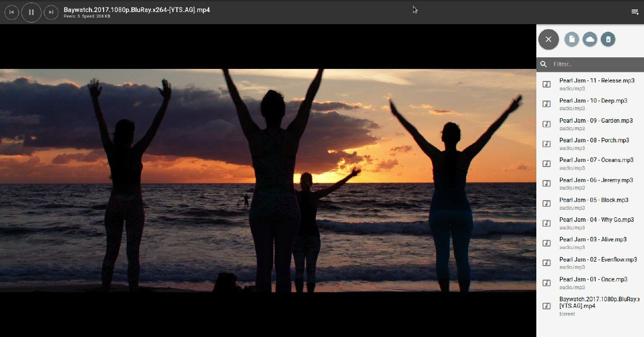Play Pearl Jam - 09 - Garden.mp3
This screenshot has height=337, width=644.
coord(590,124)
